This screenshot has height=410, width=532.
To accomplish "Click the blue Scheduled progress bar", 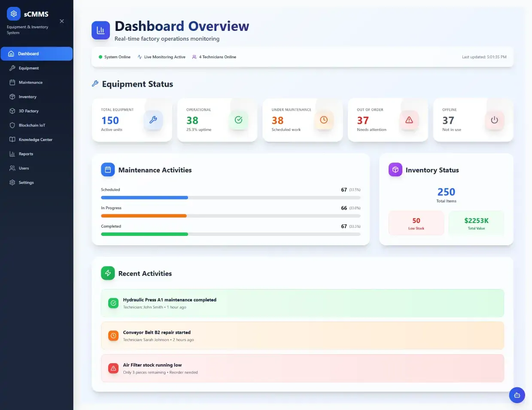I will point(145,198).
